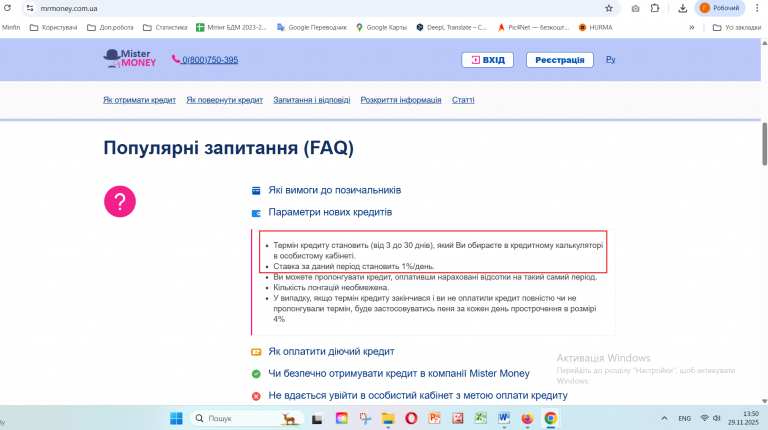Show hidden system tray icons
The height and width of the screenshot is (430, 768).
coord(664,418)
